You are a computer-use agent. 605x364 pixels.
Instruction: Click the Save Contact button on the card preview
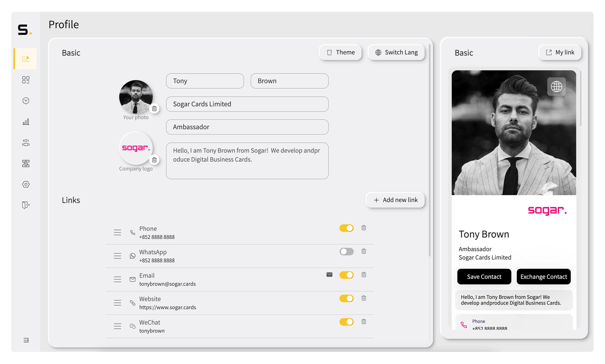(x=484, y=276)
